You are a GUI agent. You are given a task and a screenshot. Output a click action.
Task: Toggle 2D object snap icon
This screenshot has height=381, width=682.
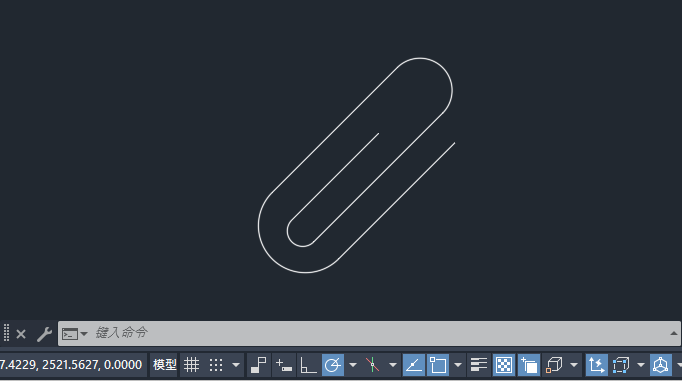tap(438, 365)
